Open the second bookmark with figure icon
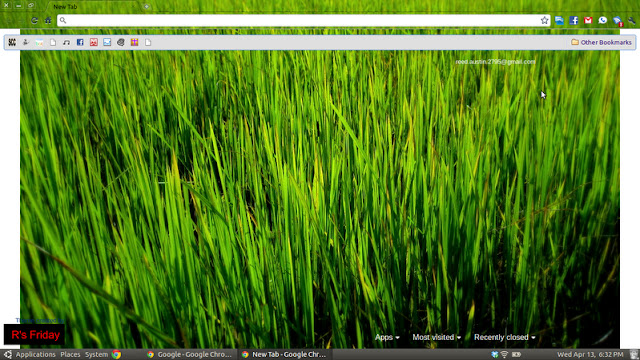The height and width of the screenshot is (360, 640). coord(26,42)
